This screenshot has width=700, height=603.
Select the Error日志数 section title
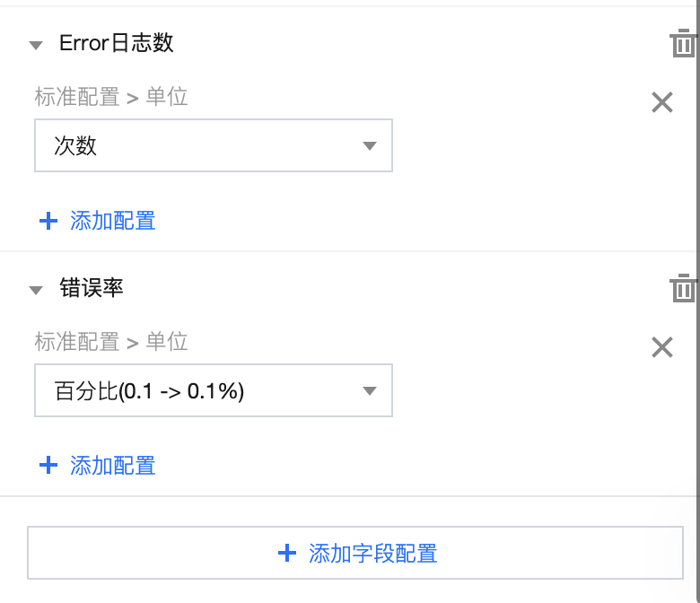(x=117, y=43)
